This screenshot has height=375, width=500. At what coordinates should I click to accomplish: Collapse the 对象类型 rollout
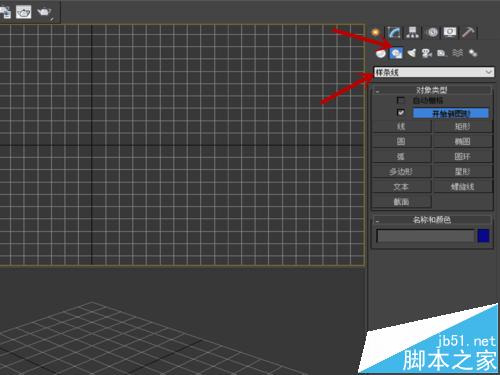pyautogui.click(x=432, y=90)
